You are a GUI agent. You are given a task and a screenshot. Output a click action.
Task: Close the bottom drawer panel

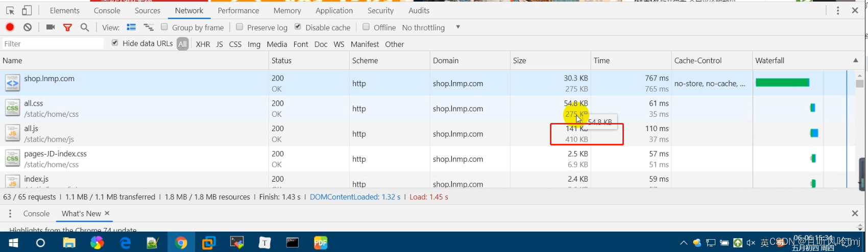(x=855, y=213)
